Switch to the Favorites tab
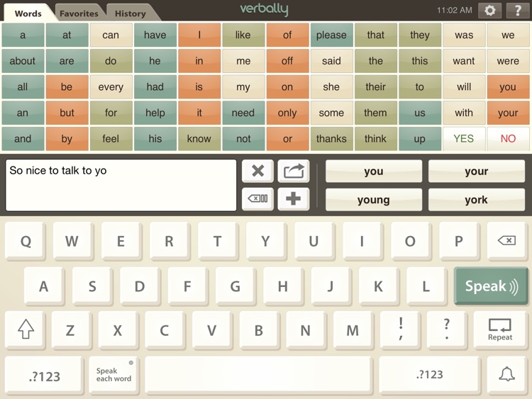The width and height of the screenshot is (532, 399). tap(79, 13)
